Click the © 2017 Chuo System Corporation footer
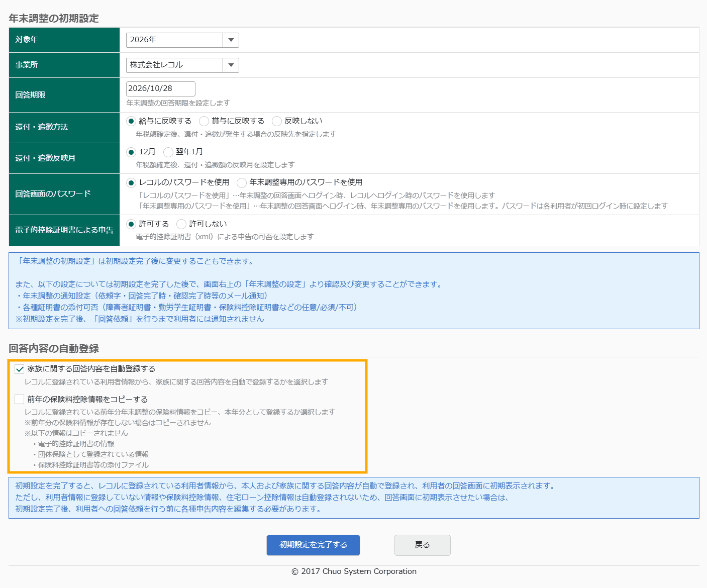707x588 pixels. pos(354,571)
